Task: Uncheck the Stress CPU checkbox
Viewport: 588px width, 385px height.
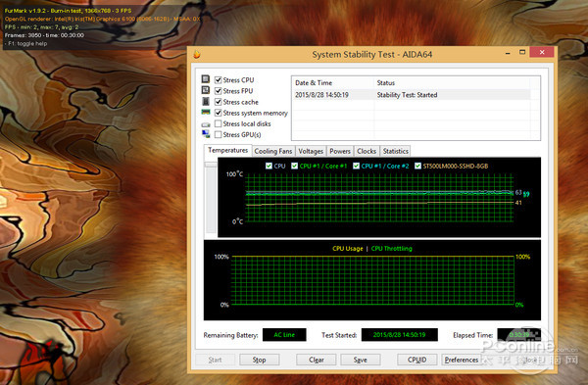Action: click(218, 80)
